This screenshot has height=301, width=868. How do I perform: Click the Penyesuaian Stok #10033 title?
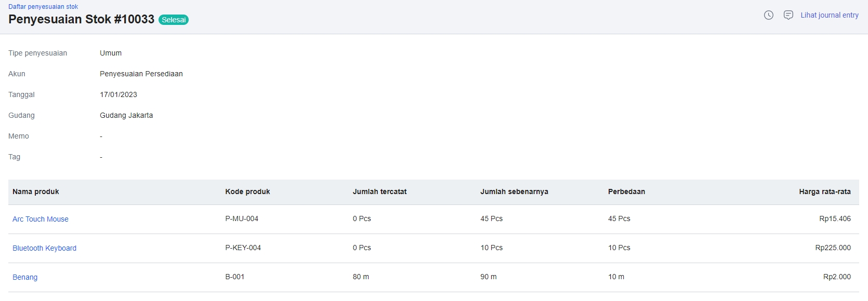click(x=81, y=19)
